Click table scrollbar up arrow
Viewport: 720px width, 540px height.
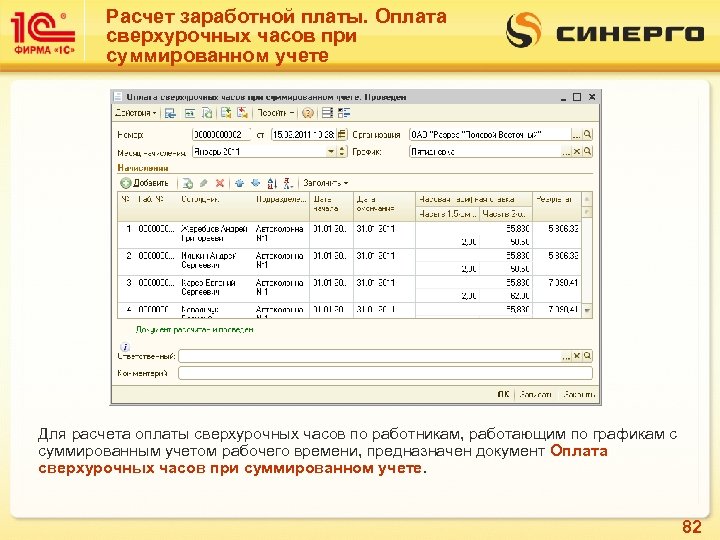click(587, 199)
